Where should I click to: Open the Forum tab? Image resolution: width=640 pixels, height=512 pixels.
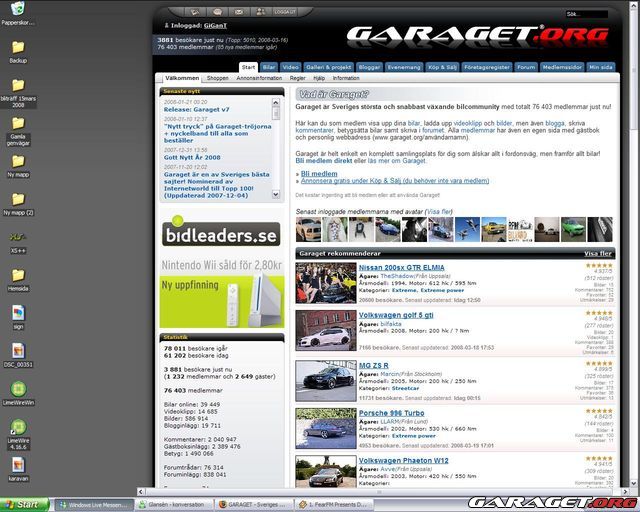pos(526,67)
